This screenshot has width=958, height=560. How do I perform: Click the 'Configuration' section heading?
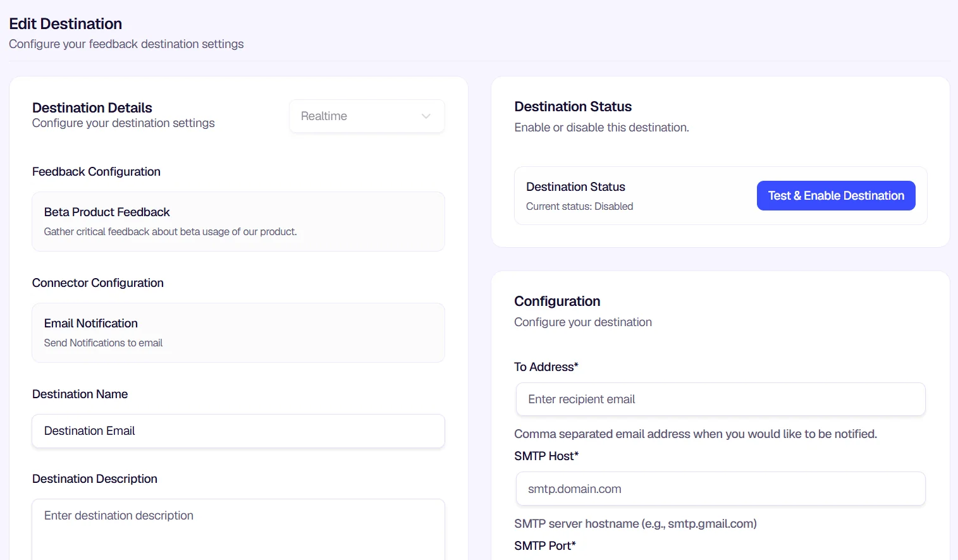[x=557, y=301]
